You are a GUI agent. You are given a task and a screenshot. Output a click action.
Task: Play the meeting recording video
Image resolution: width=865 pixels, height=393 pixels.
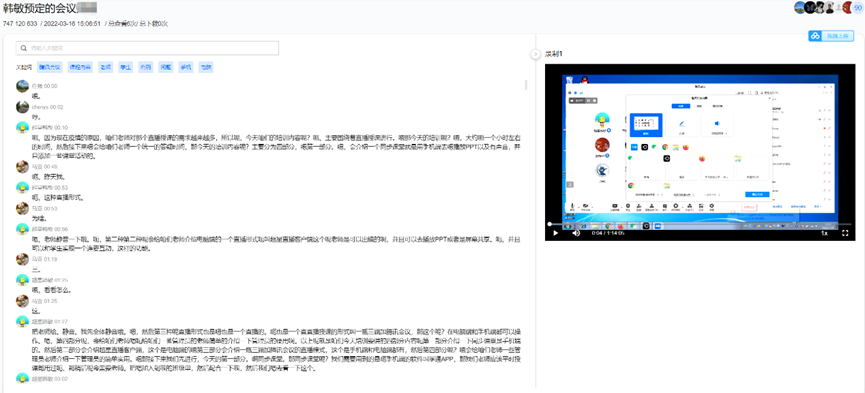pyautogui.click(x=556, y=233)
